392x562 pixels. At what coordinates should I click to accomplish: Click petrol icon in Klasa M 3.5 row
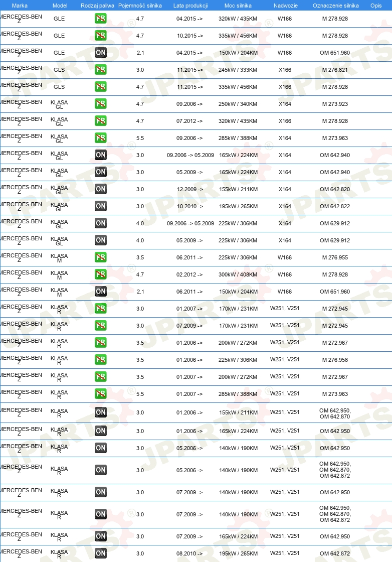click(101, 257)
